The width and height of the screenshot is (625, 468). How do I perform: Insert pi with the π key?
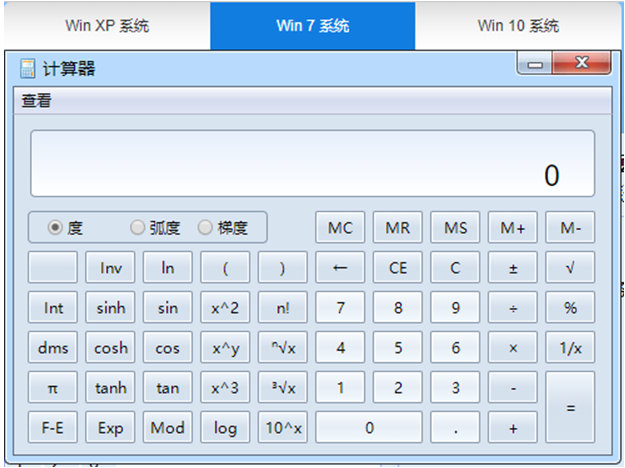53,387
